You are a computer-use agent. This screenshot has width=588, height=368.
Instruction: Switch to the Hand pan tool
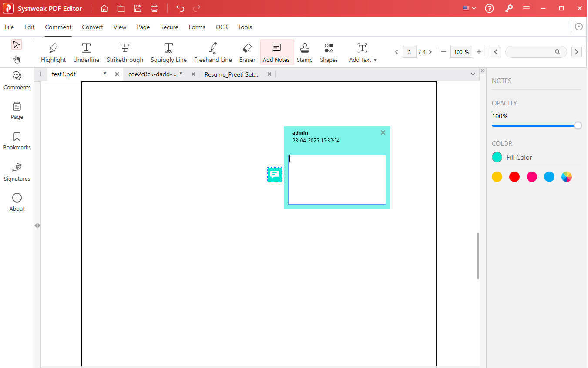[17, 59]
